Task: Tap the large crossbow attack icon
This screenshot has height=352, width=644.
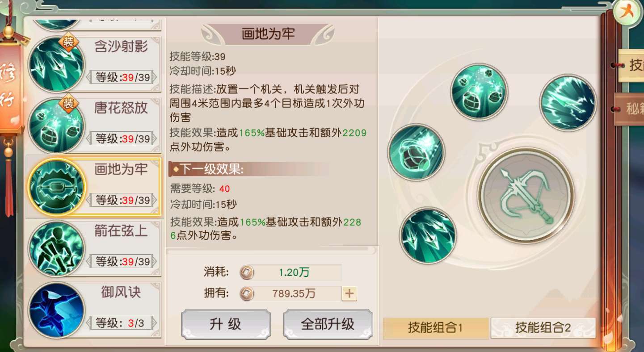Action: click(526, 196)
